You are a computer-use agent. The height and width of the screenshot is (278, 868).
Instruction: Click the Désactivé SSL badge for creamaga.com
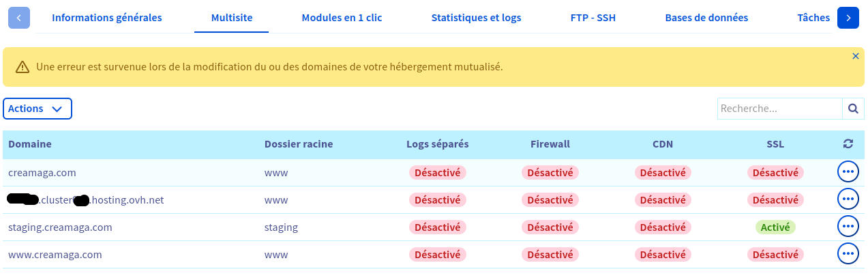775,173
